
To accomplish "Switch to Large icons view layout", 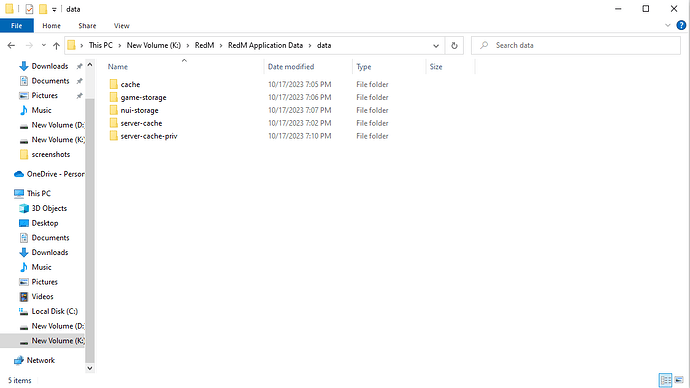I will [679, 380].
